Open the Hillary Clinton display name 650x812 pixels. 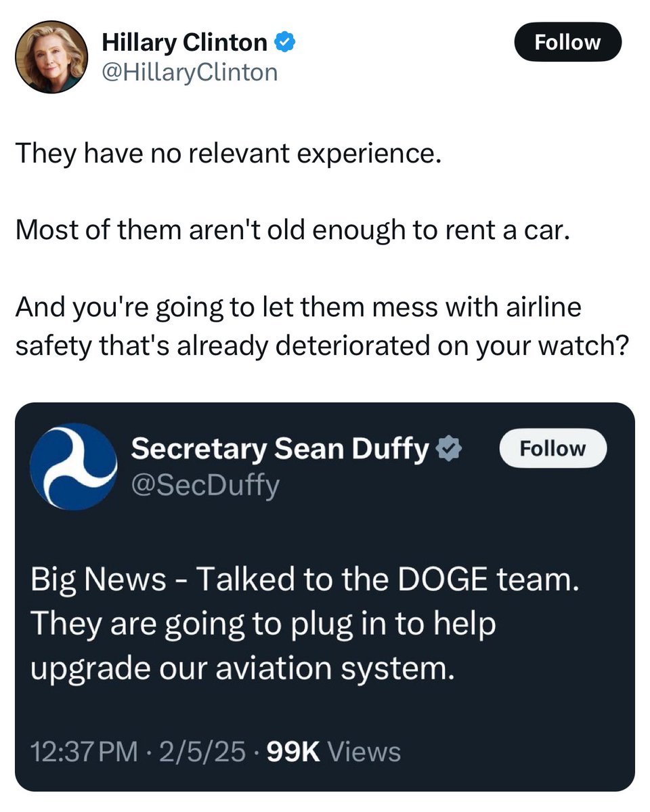184,43
